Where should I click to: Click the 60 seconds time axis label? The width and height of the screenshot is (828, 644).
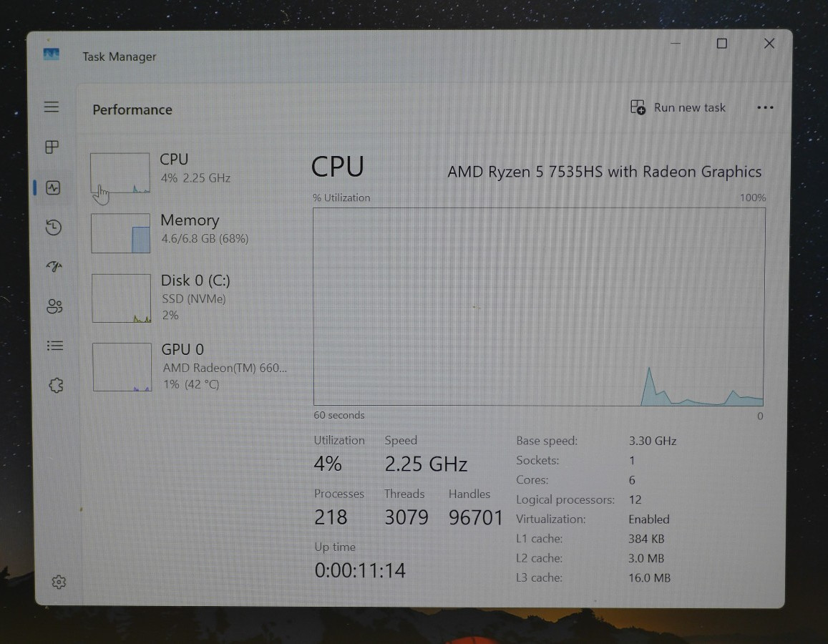pos(339,416)
